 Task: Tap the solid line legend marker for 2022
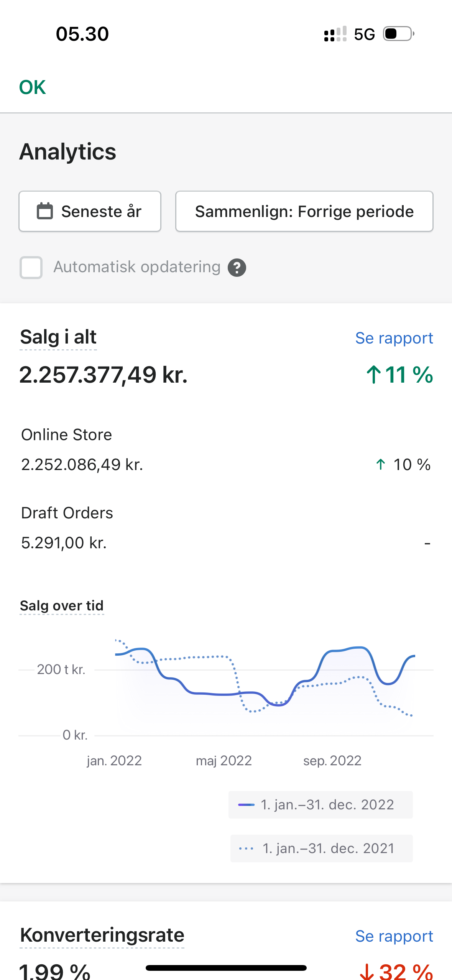click(246, 804)
